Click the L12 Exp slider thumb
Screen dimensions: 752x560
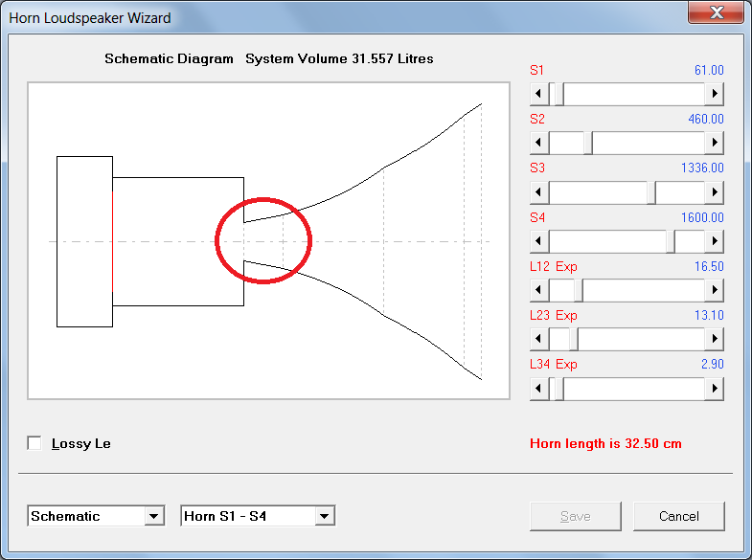coord(579,290)
